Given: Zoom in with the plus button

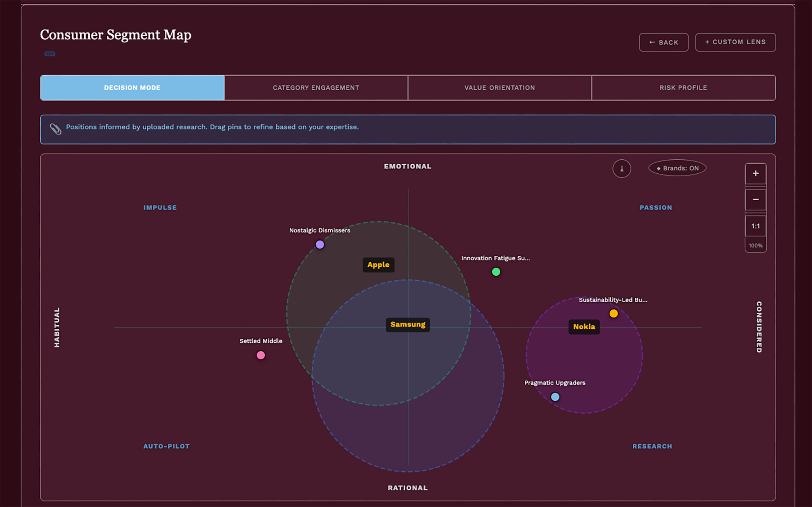Looking at the screenshot, I should [755, 173].
